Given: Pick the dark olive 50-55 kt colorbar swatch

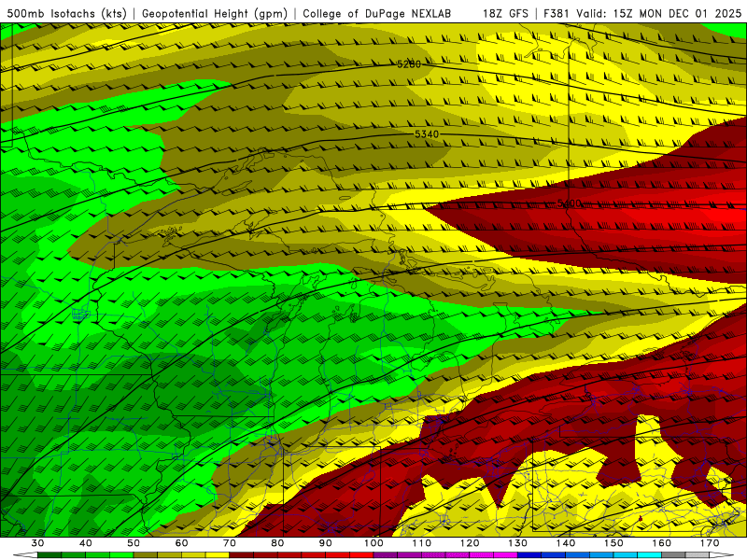Looking at the screenshot, I should click(146, 555).
